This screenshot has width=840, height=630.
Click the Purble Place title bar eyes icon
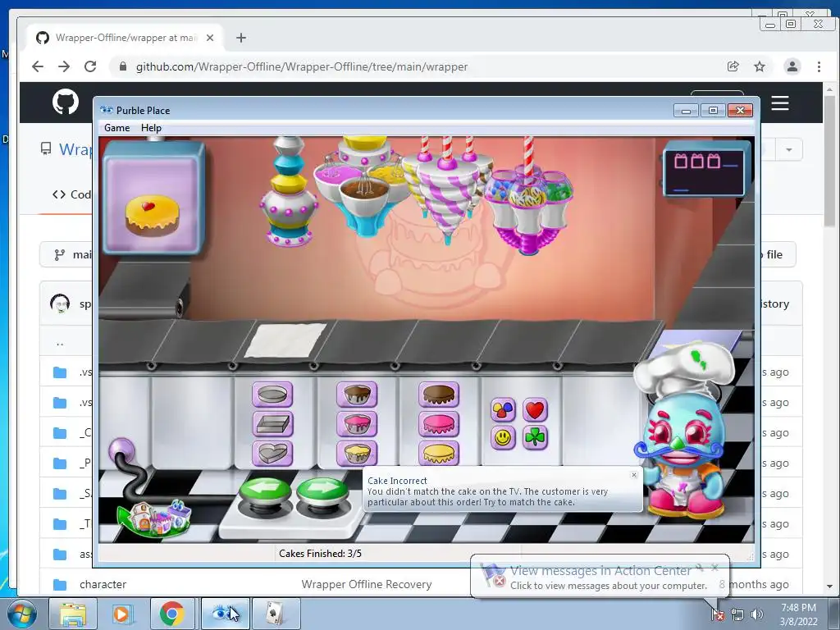click(x=107, y=110)
